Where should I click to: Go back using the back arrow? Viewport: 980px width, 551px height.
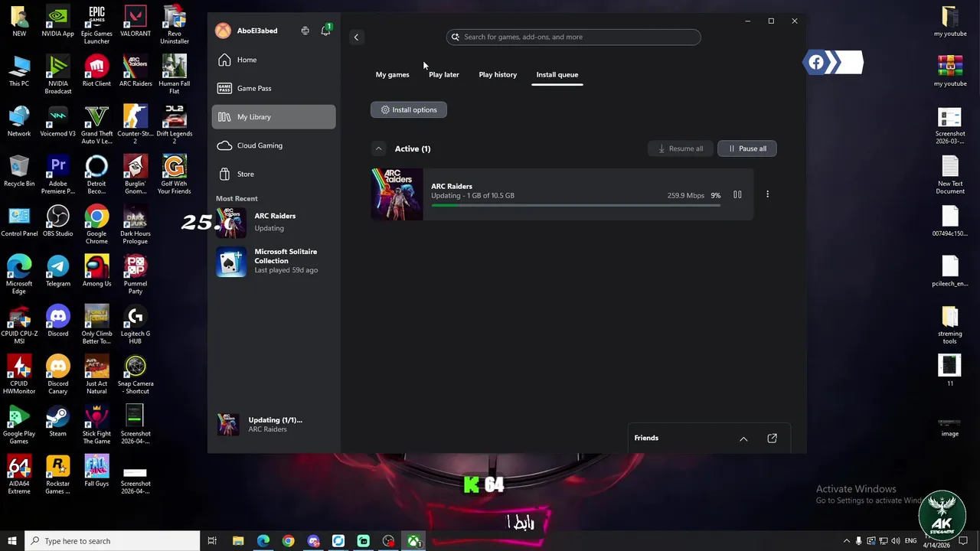click(x=356, y=37)
